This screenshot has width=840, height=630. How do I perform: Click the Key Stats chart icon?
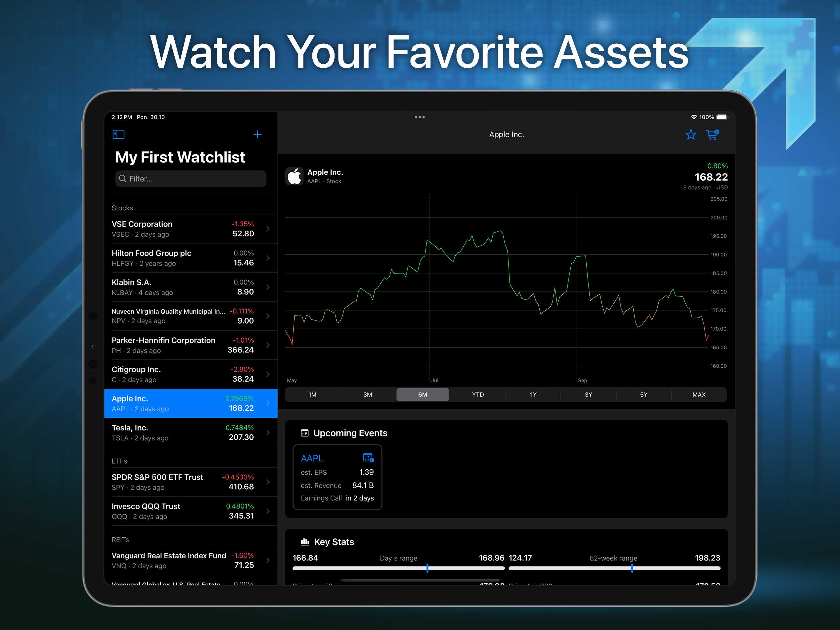pyautogui.click(x=305, y=542)
